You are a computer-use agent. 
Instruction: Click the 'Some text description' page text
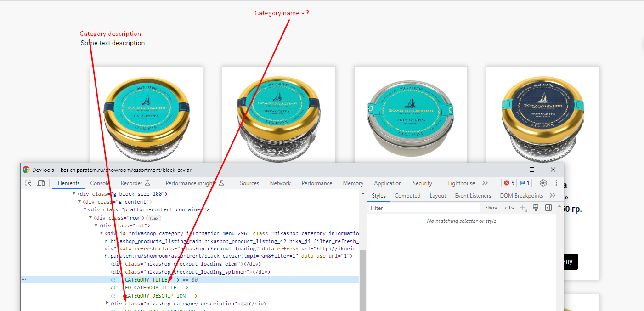(x=113, y=43)
